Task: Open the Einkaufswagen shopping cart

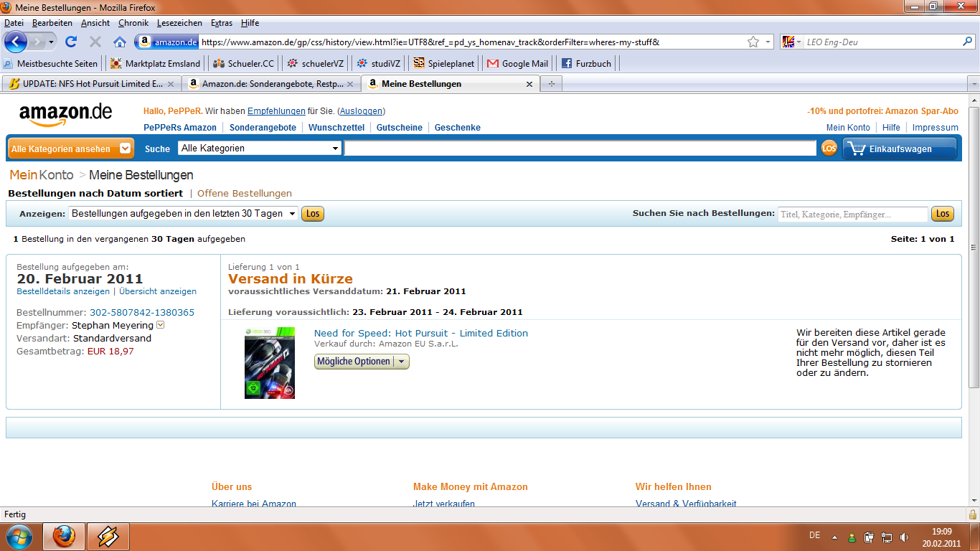Action: 900,149
